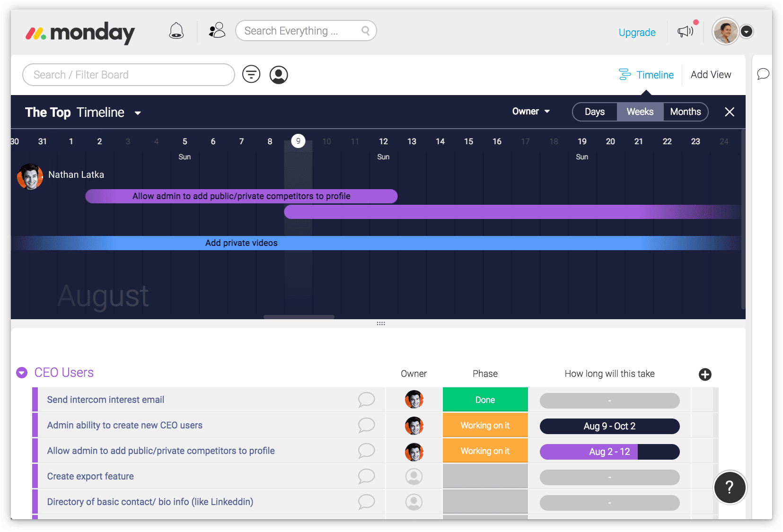Open the board filter icon
Viewport: 783px width, 532px height.
point(251,74)
